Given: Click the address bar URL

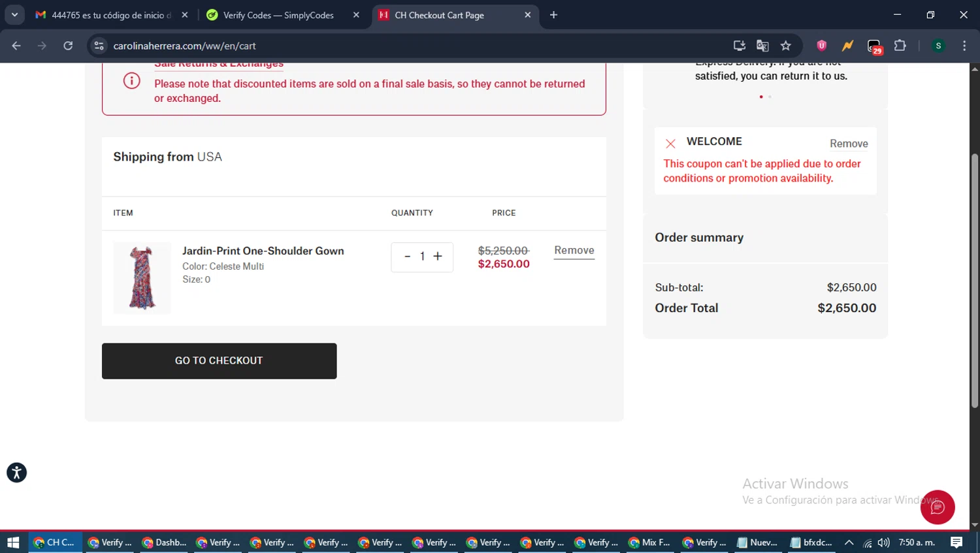Looking at the screenshot, I should point(184,46).
